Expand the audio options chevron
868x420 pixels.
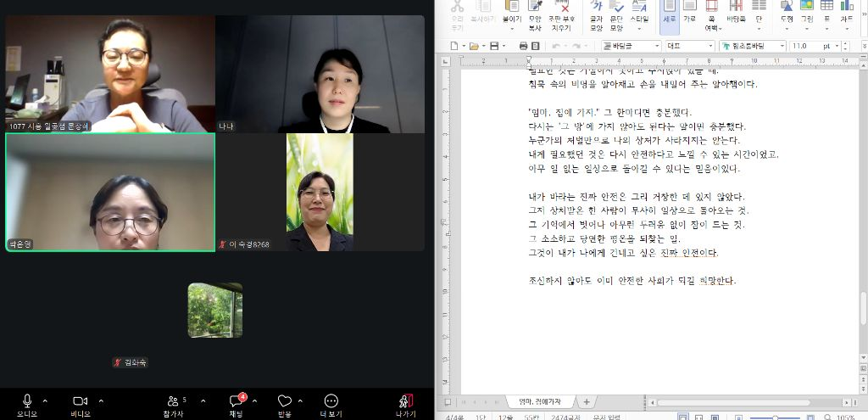46,400
